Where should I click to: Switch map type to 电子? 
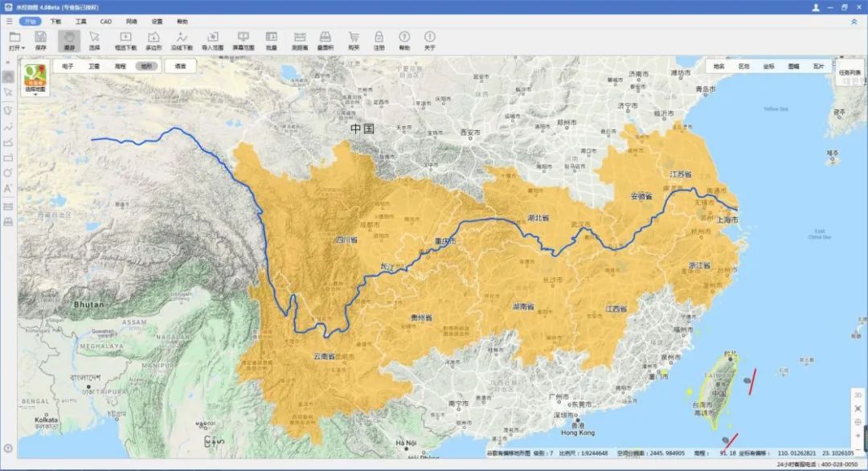pyautogui.click(x=68, y=66)
